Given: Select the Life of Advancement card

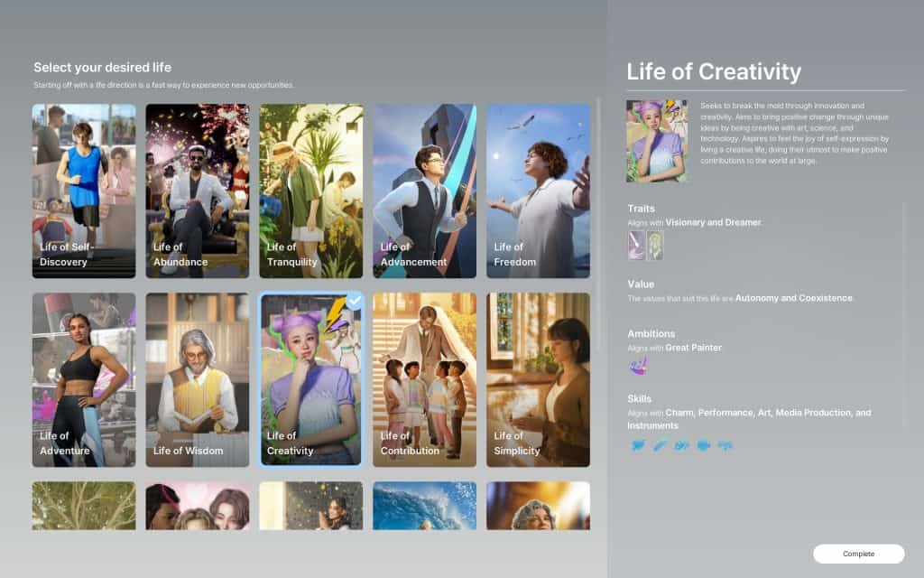Looking at the screenshot, I should click(x=425, y=191).
